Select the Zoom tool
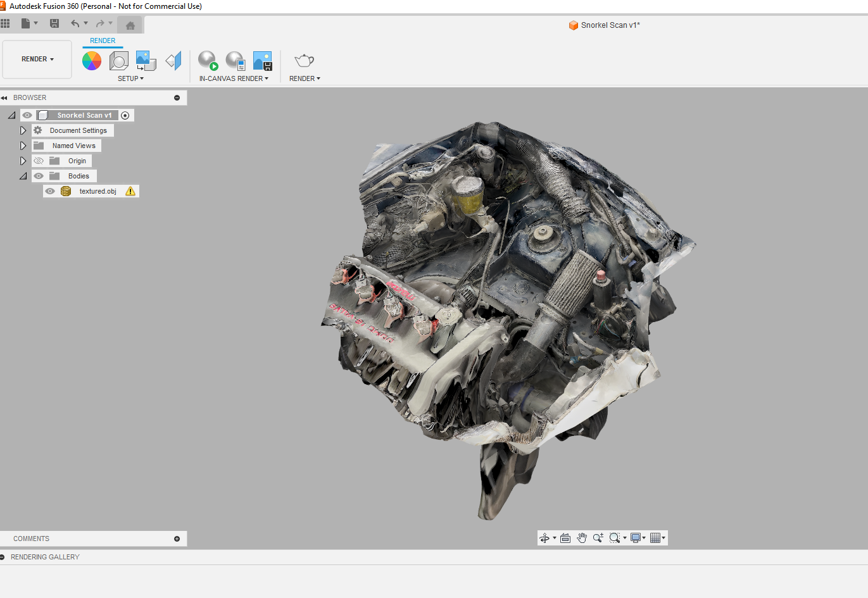 pyautogui.click(x=598, y=538)
